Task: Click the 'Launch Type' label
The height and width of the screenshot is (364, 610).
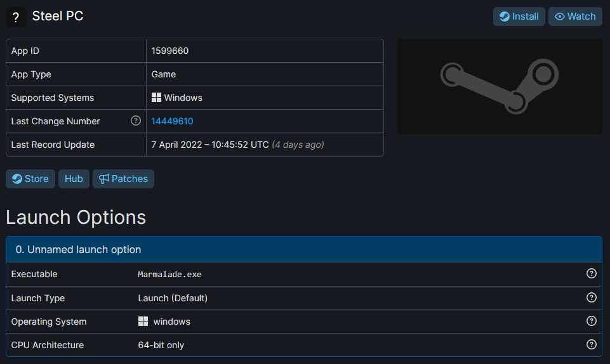Action: [x=38, y=298]
